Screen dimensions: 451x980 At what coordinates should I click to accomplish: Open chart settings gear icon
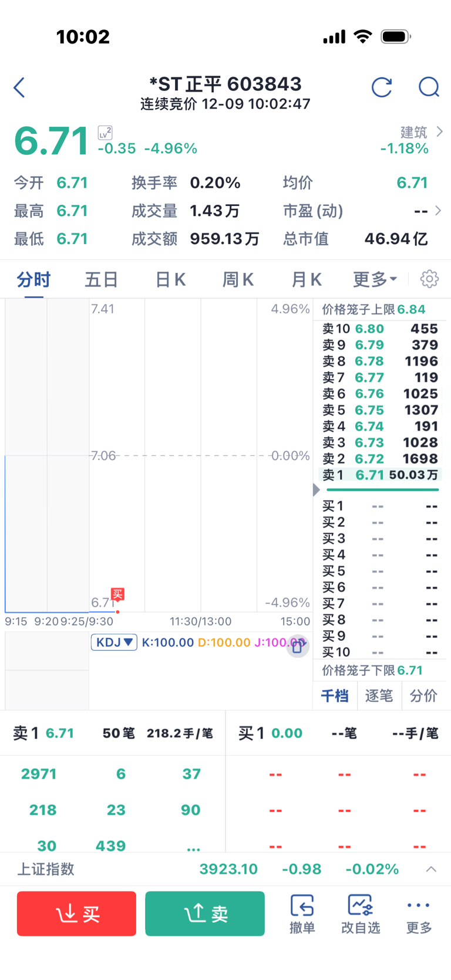(x=429, y=279)
